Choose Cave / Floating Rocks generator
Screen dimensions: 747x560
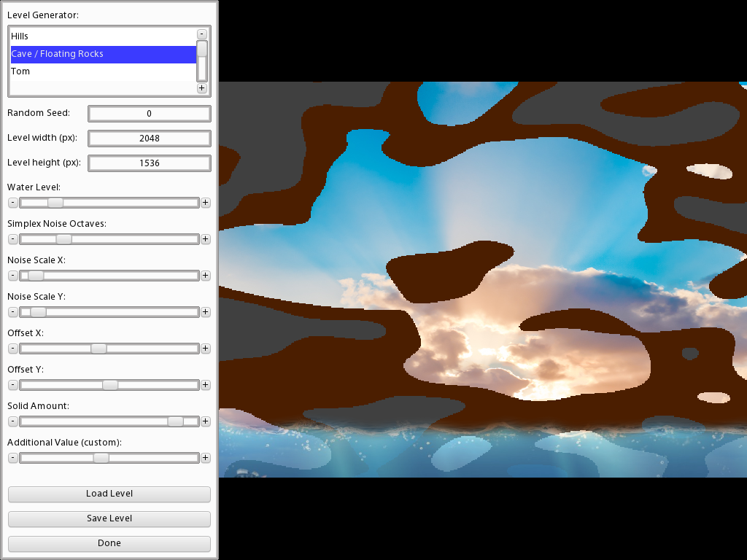[x=102, y=54]
